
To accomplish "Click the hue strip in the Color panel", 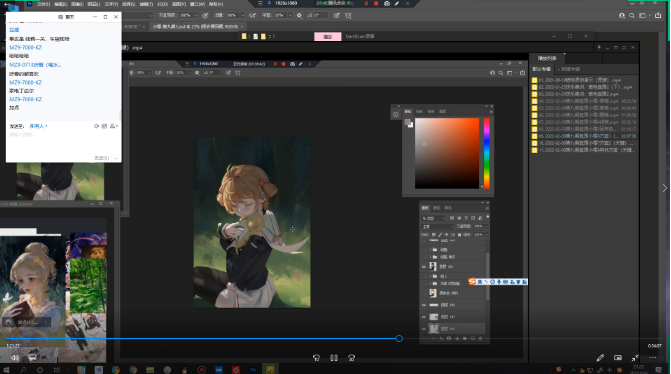I will point(487,153).
